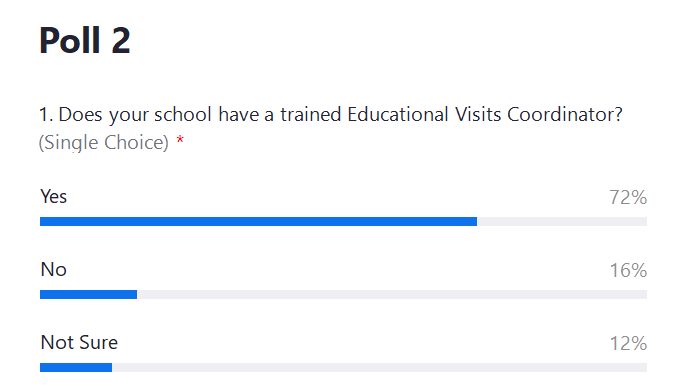Click the 72% result value
This screenshot has height=386, width=683.
point(628,197)
